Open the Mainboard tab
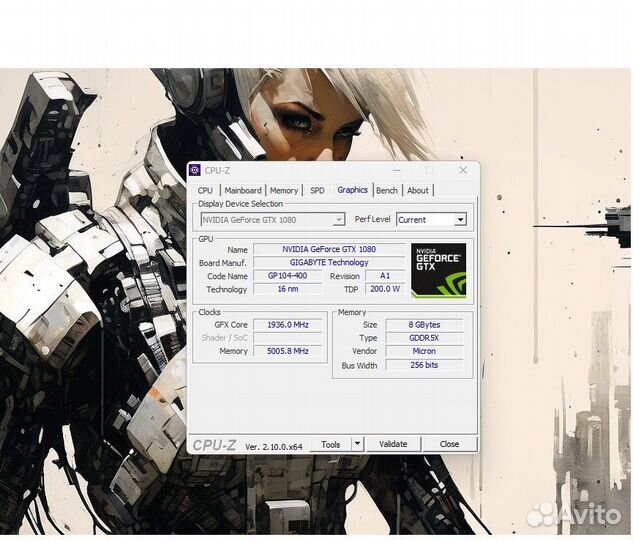 [243, 190]
